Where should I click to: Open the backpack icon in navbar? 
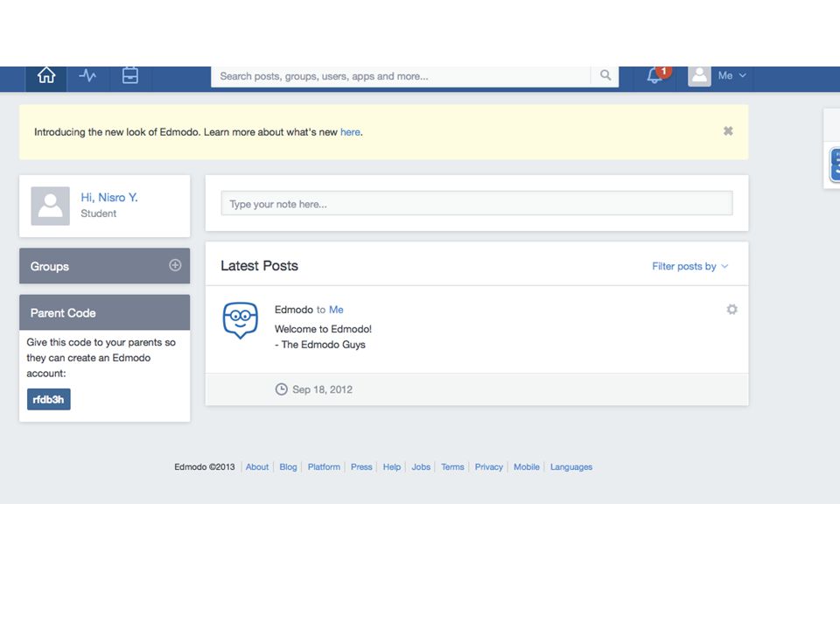point(130,75)
